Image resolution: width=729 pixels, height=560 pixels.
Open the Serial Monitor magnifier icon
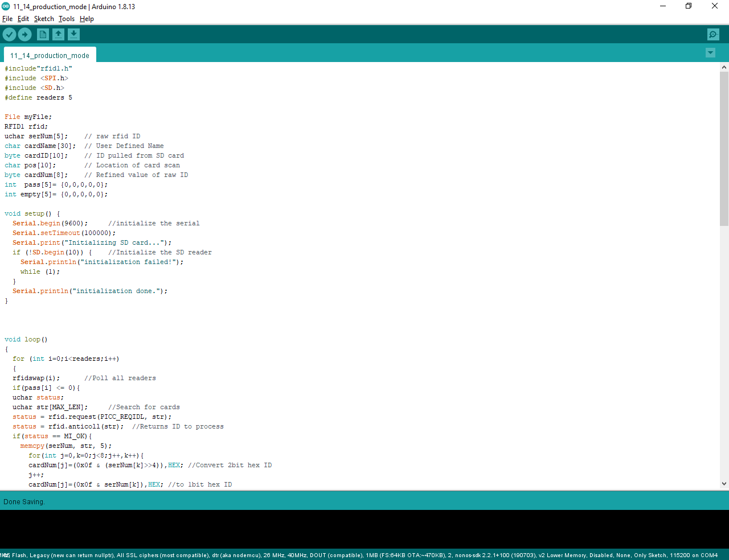pos(713,35)
